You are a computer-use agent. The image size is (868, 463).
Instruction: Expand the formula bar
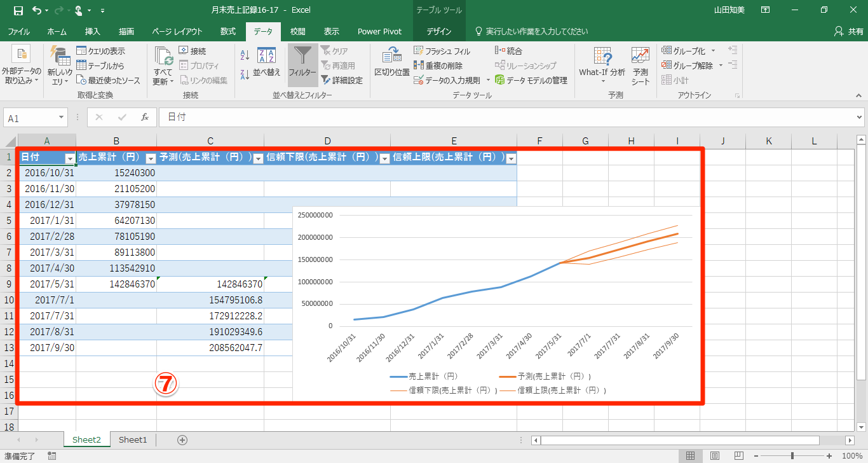point(860,118)
